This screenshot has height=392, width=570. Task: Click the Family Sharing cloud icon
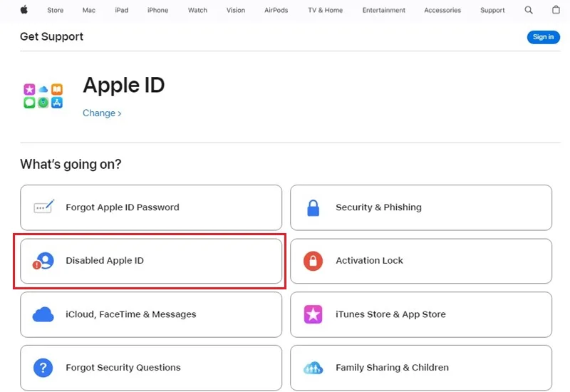coord(313,368)
